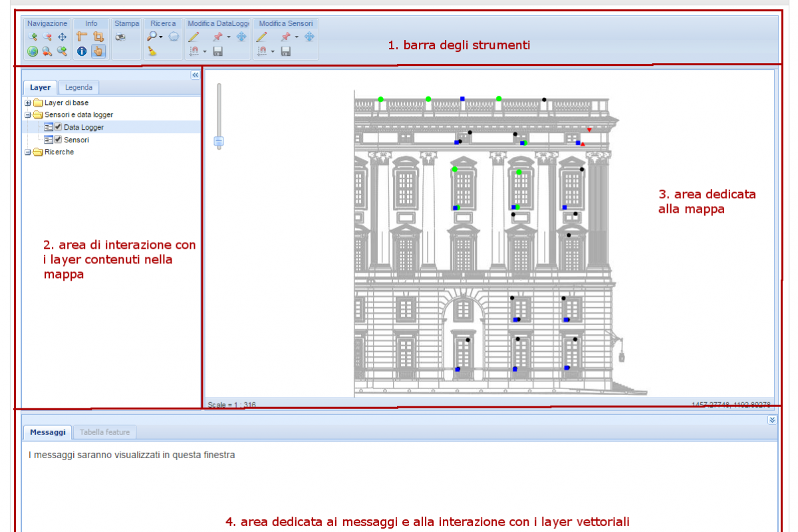Image resolution: width=798 pixels, height=532 pixels.
Task: Toggle the hand selection tool in Info
Action: click(98, 51)
